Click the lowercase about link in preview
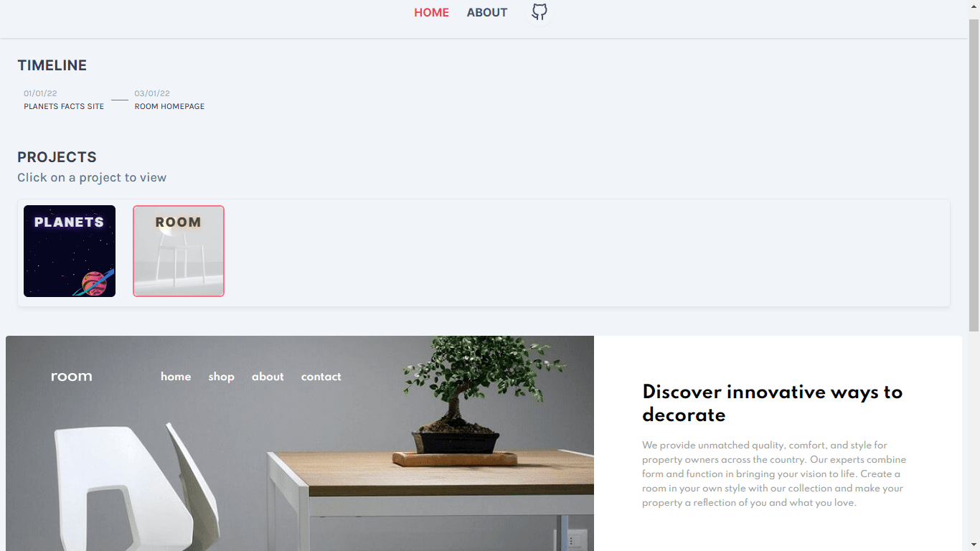The image size is (980, 551). (268, 377)
